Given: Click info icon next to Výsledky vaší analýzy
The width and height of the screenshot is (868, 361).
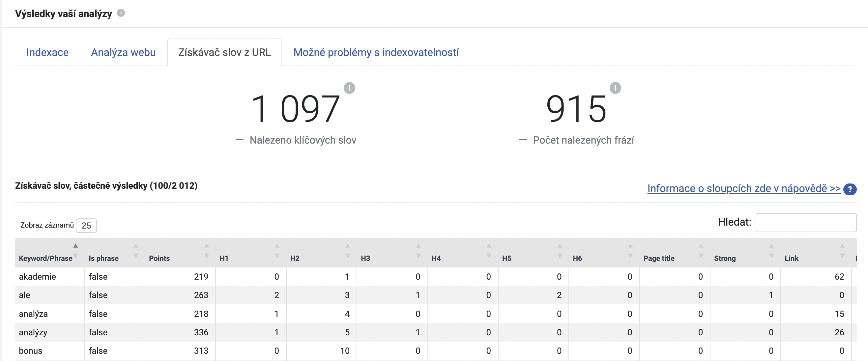Looking at the screenshot, I should click(121, 13).
